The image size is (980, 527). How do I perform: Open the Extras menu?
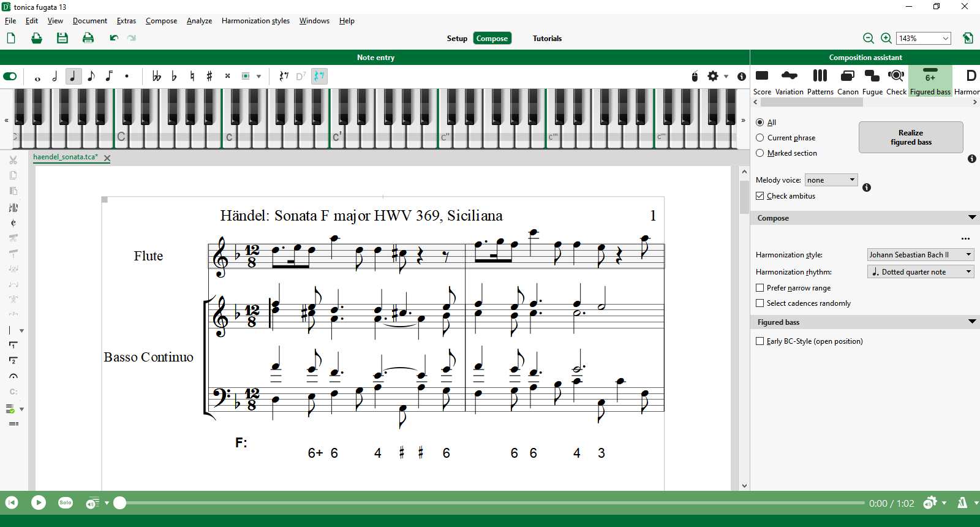pos(126,21)
